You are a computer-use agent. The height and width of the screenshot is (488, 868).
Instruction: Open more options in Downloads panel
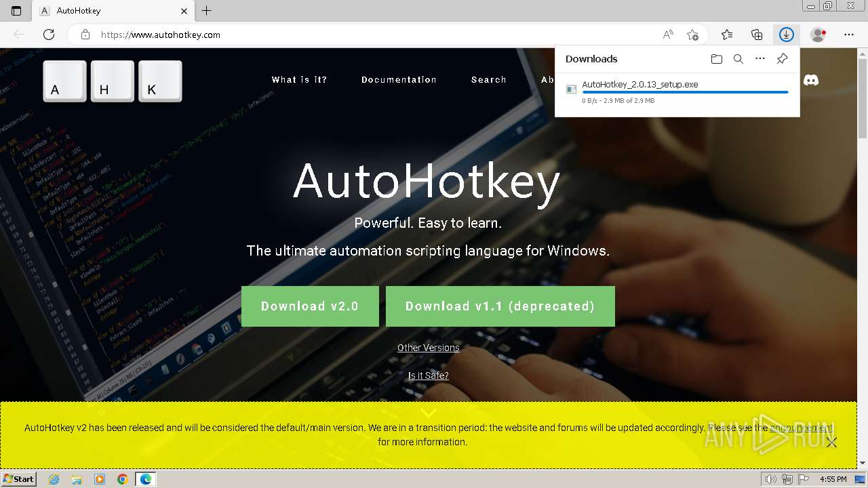pyautogui.click(x=760, y=59)
